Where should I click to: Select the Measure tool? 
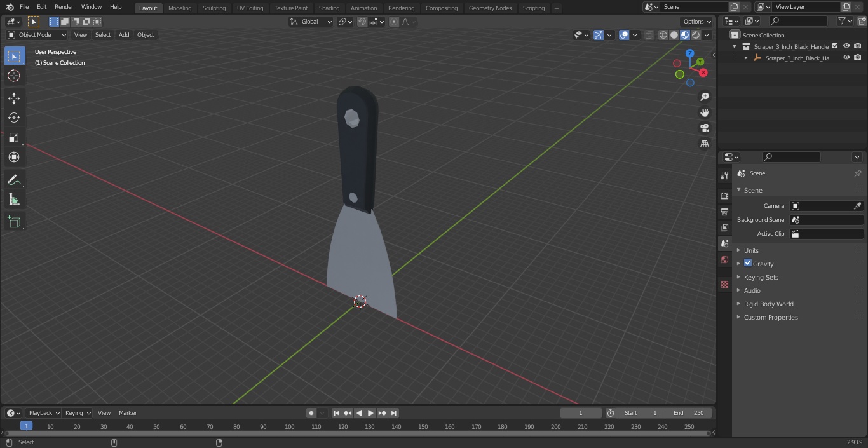coord(14,200)
